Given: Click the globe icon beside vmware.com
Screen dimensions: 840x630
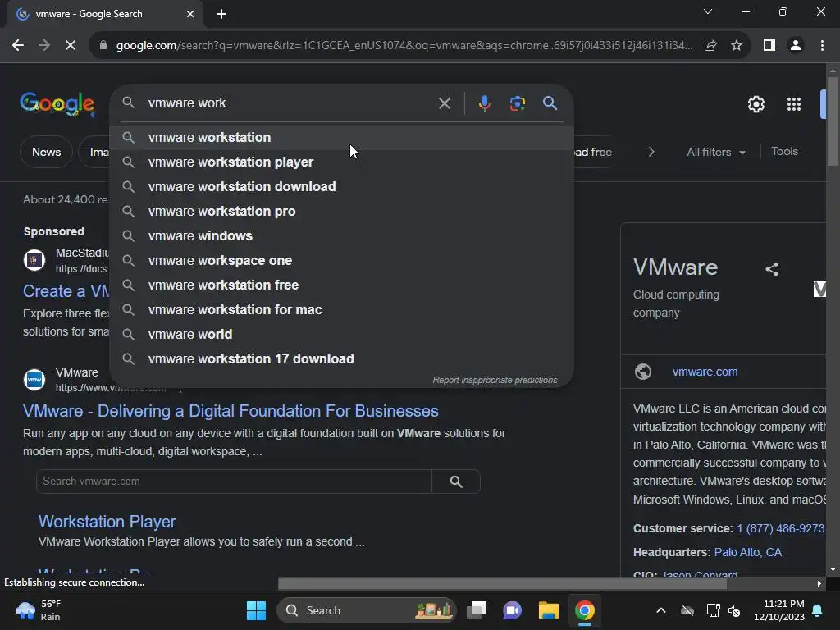Looking at the screenshot, I should tap(643, 372).
